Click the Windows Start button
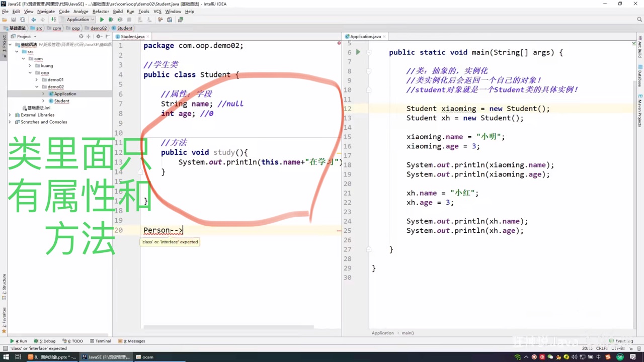The height and width of the screenshot is (362, 644). click(6, 357)
